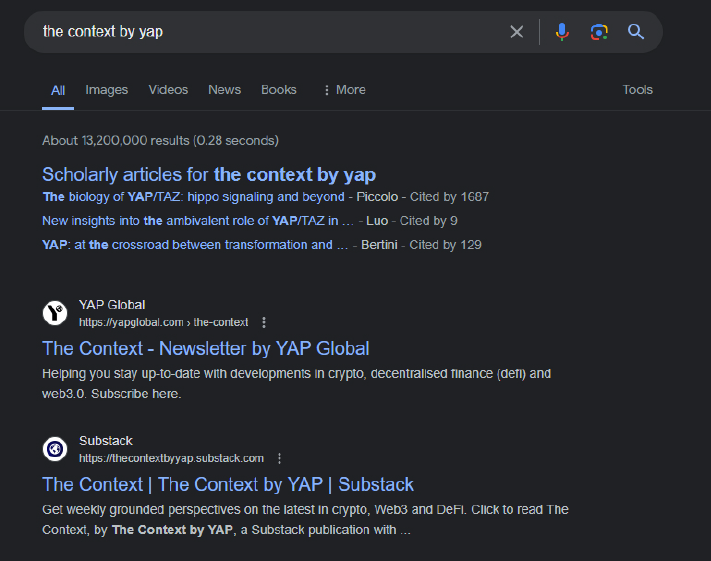This screenshot has height=561, width=711.
Task: Switch to the Images tab
Action: [x=106, y=90]
